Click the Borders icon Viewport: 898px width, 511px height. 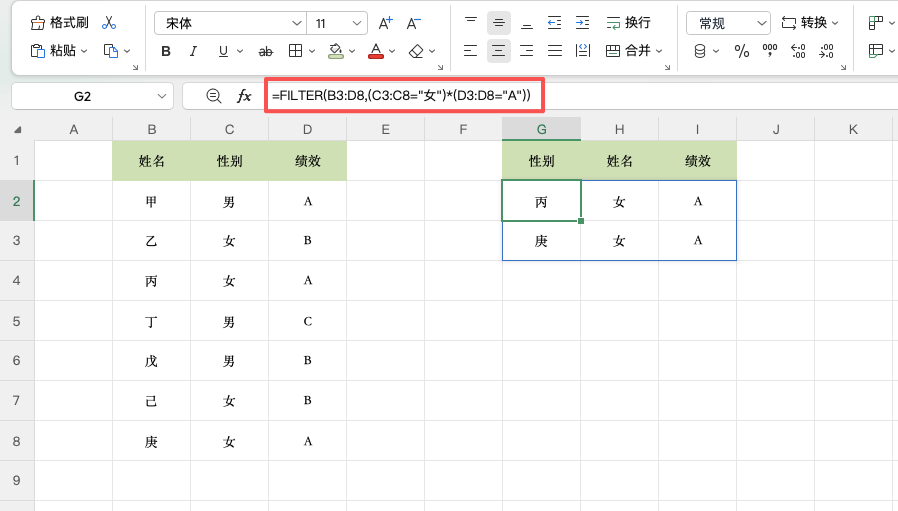(296, 51)
